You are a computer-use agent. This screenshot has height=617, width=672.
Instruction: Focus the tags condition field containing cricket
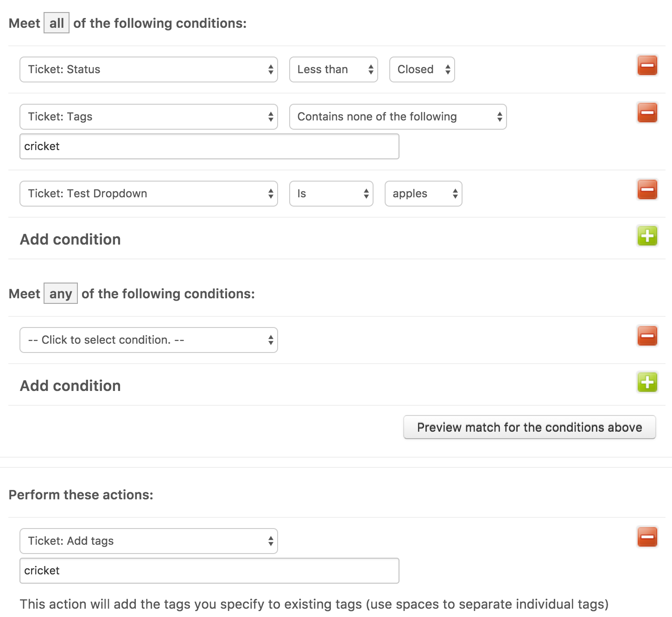click(x=209, y=146)
